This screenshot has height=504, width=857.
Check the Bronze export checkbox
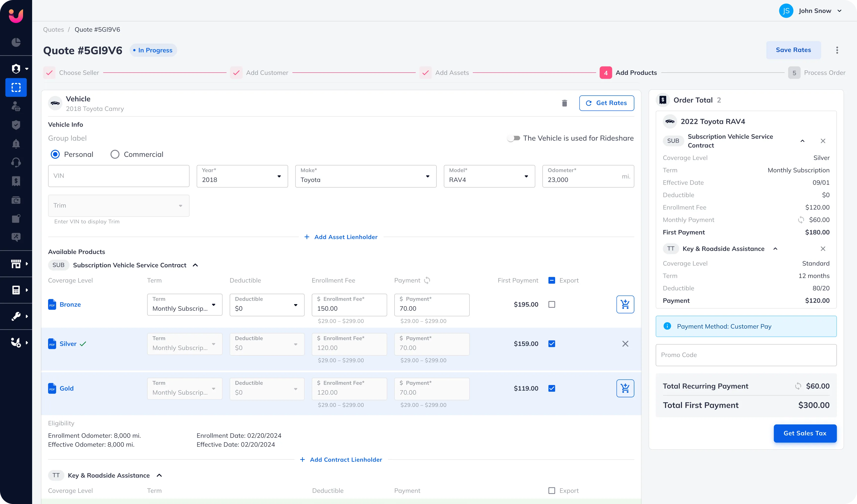tap(552, 304)
